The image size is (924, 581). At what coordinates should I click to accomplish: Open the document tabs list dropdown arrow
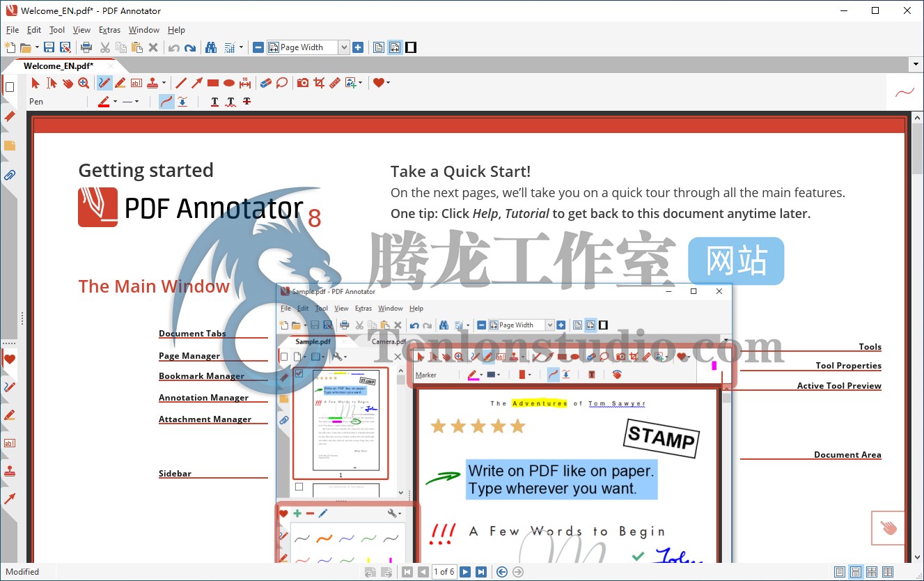[916, 65]
